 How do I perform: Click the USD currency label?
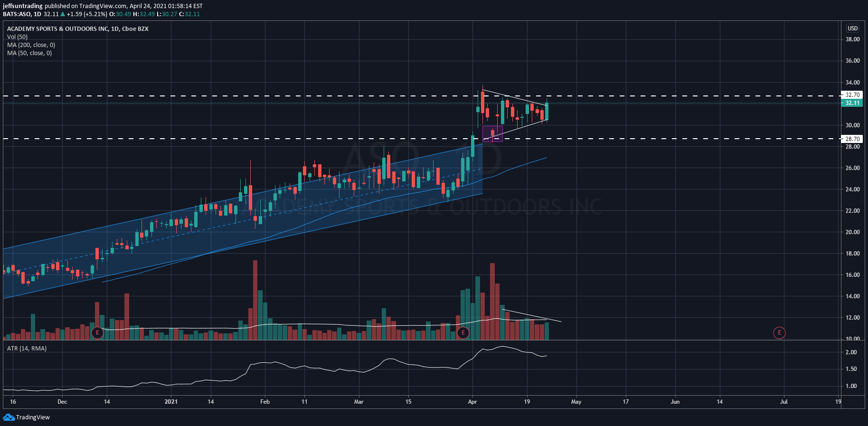pos(853,28)
